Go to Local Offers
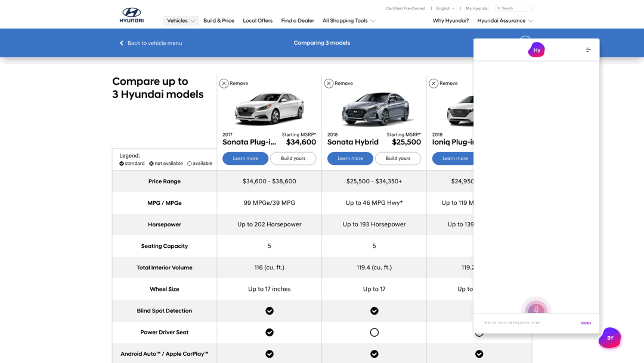Viewport: 644px width, 363px height. point(258,20)
